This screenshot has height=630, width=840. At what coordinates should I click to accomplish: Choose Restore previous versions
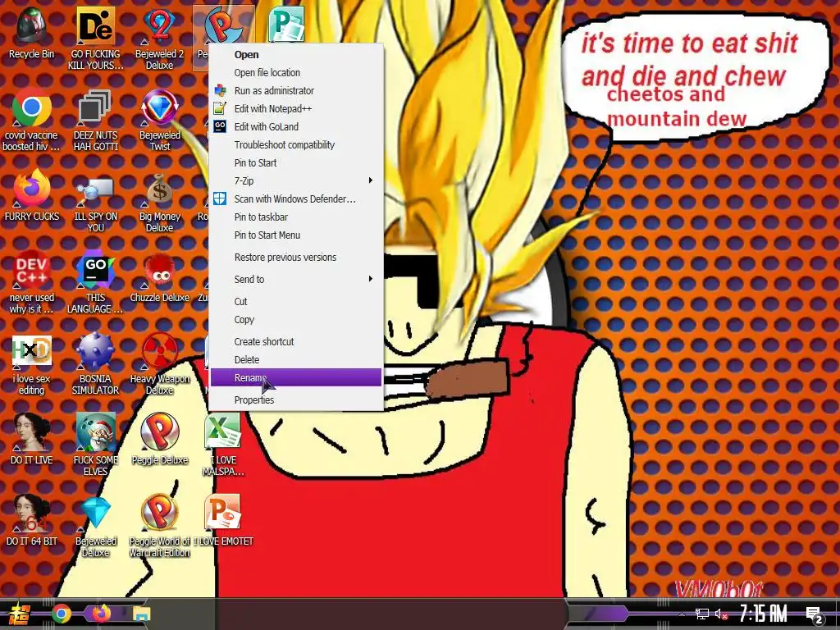click(295, 257)
